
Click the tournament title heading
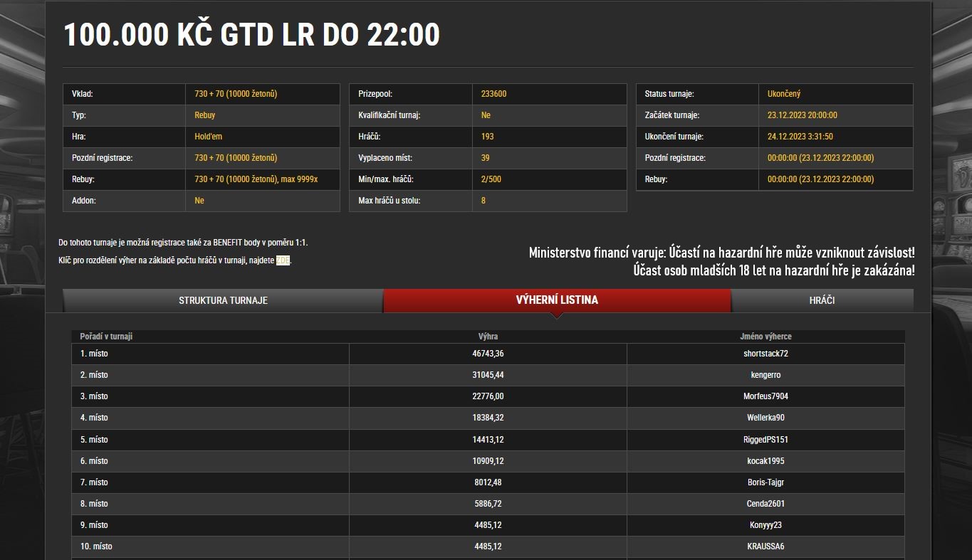[252, 35]
